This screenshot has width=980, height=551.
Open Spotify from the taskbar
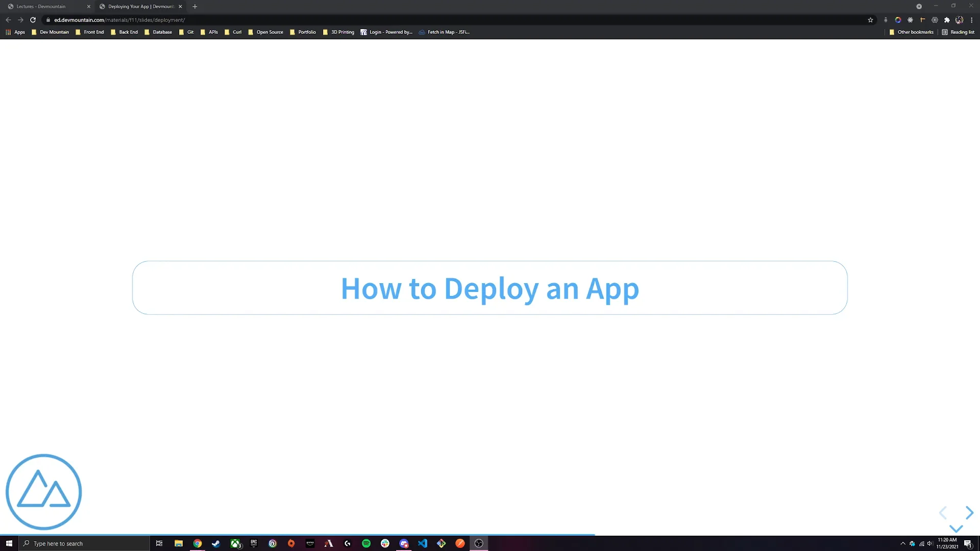click(x=366, y=543)
